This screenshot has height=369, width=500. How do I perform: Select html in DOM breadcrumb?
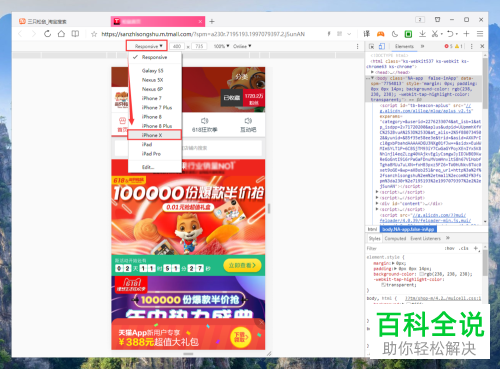tap(372, 229)
